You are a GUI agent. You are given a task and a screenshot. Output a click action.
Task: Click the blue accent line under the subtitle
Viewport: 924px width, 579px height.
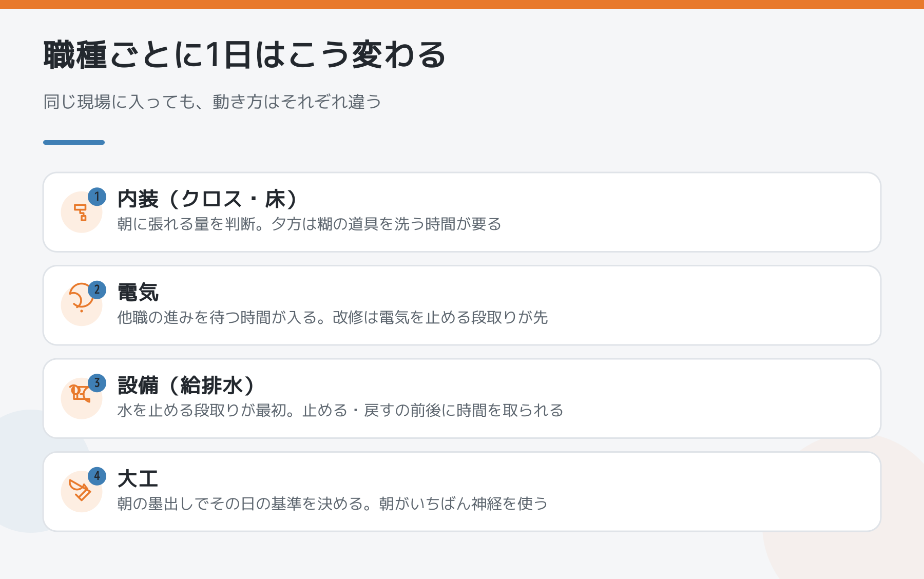pos(74,142)
